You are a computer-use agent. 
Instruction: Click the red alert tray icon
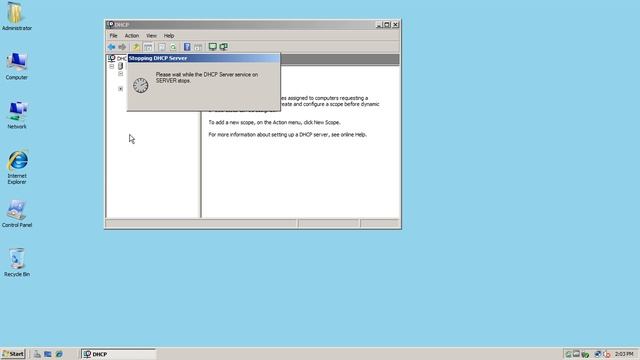click(607, 354)
